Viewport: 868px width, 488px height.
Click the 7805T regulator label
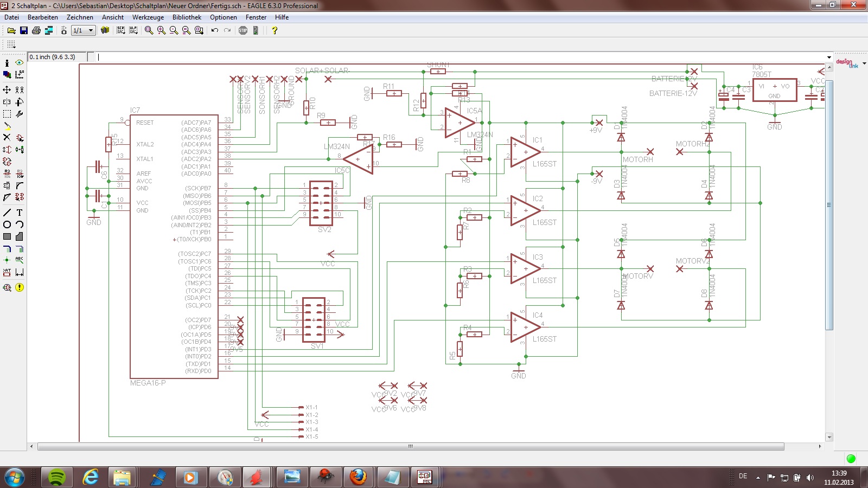click(761, 74)
